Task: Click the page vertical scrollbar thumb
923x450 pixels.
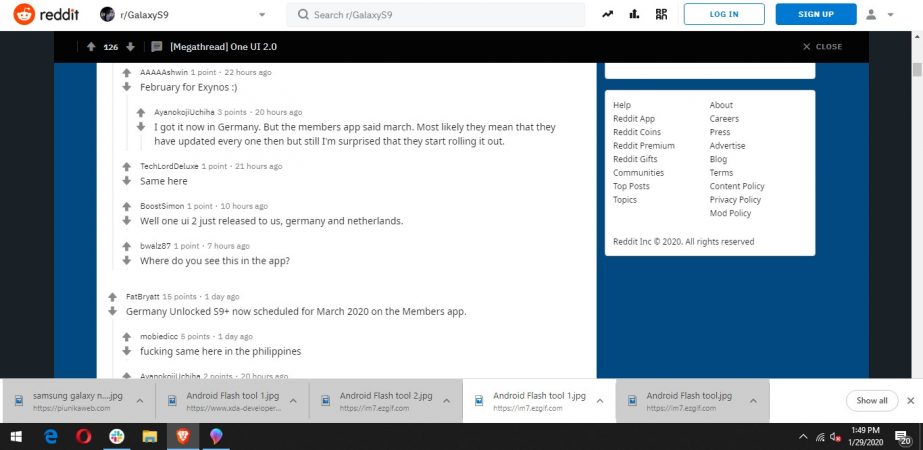Action: coord(917,69)
